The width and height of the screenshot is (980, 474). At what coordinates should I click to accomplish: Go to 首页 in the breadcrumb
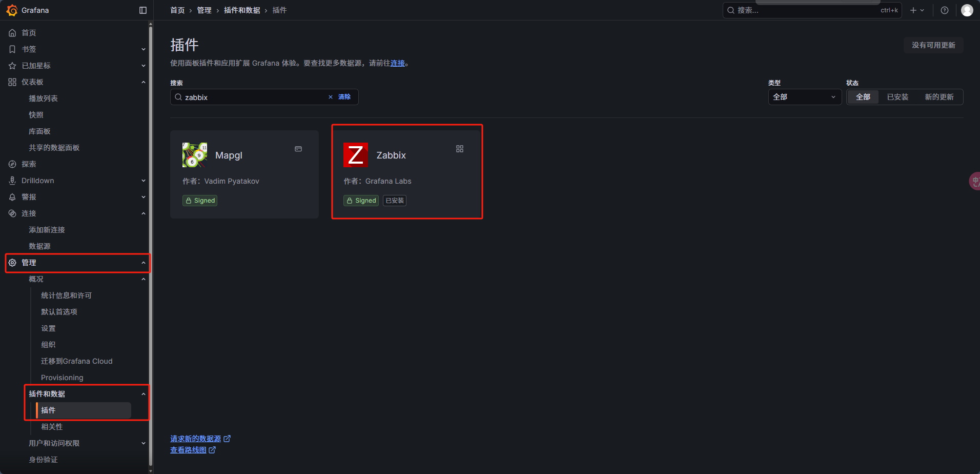177,10
